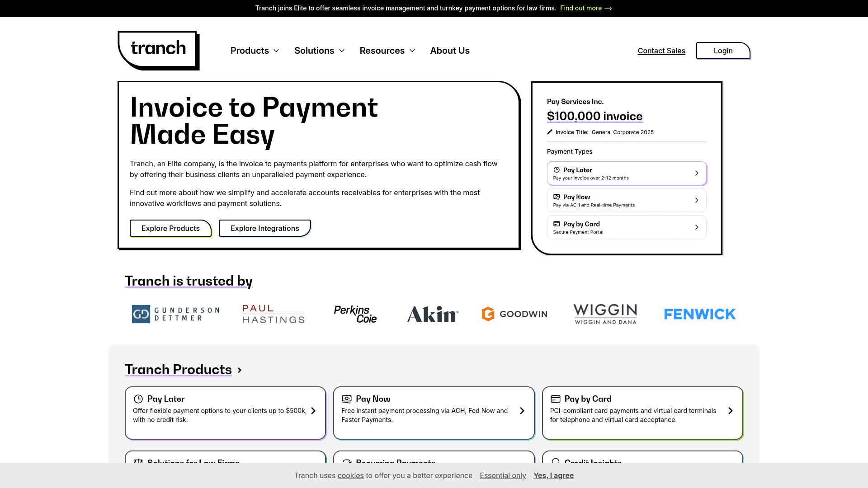Viewport: 868px width, 488px height.
Task: Click the tranch logo
Action: [159, 50]
